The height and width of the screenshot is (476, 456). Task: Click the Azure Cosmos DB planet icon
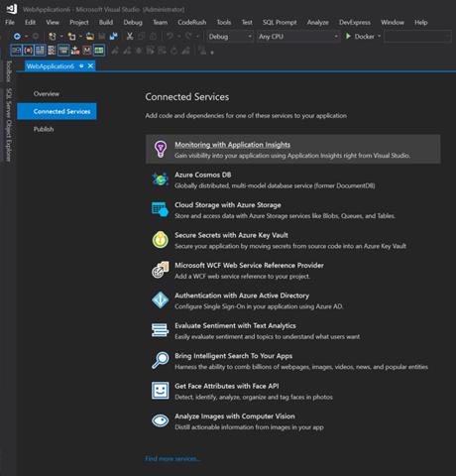tap(161, 179)
